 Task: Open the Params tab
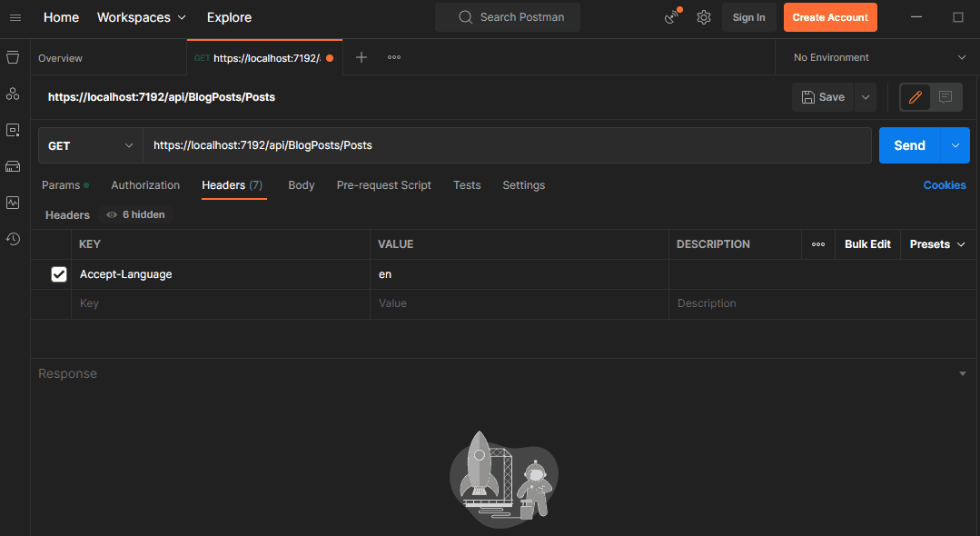[65, 185]
